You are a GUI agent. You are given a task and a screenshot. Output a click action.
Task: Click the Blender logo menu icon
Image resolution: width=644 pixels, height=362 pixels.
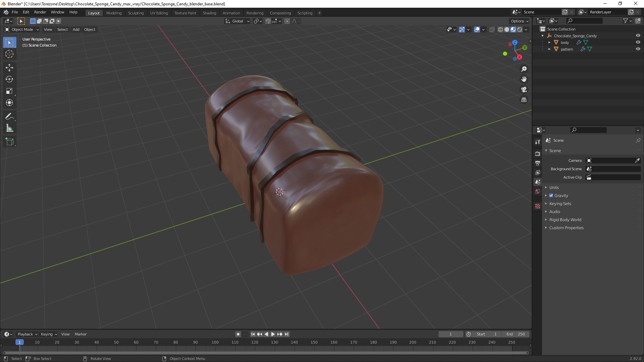(6, 12)
